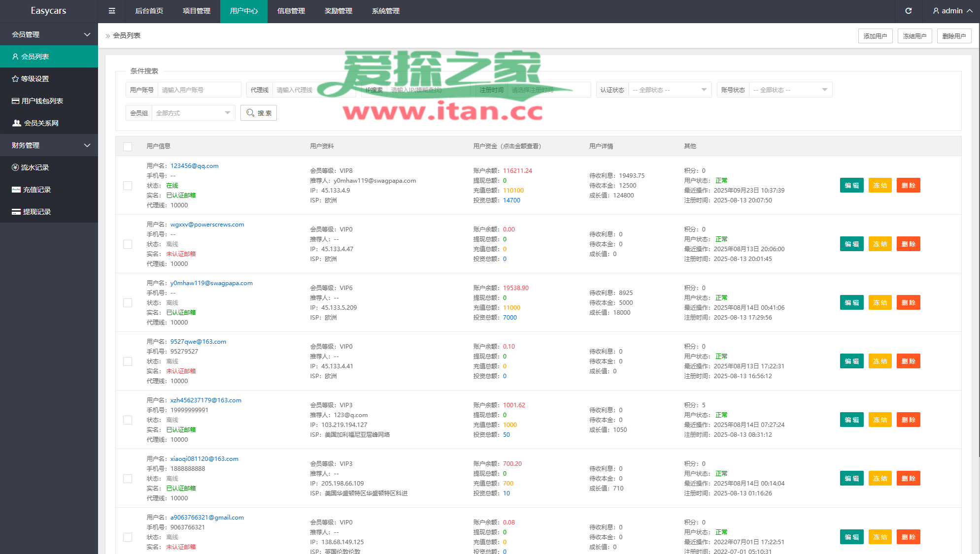Open 充值记录 card icon item
The image size is (980, 554).
point(36,190)
